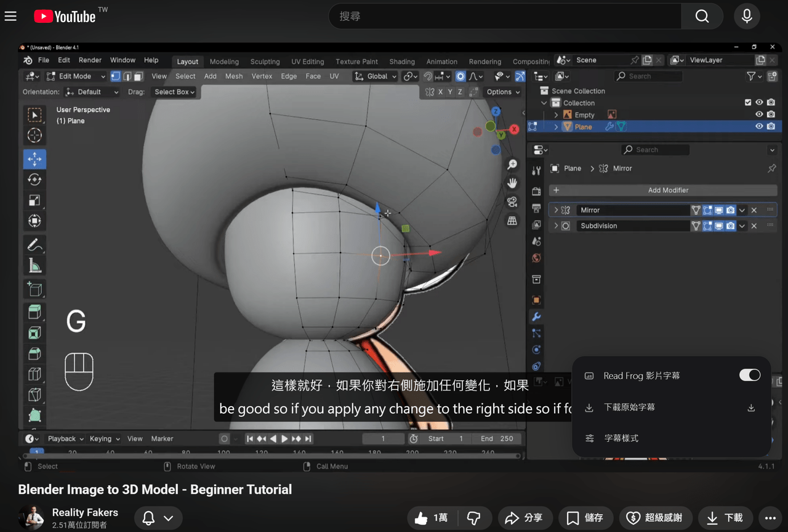This screenshot has width=788, height=532.
Task: Choose the Annotate pencil tool
Action: pyautogui.click(x=34, y=245)
